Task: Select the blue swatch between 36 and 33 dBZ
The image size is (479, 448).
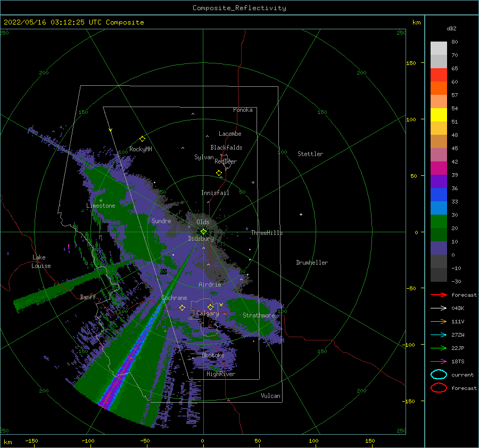Action: 439,194
